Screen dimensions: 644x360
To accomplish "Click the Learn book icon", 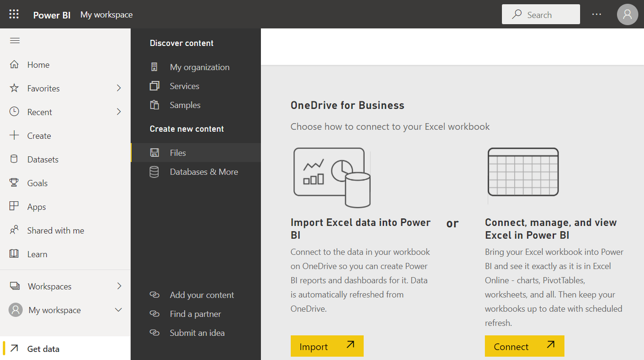I will [x=14, y=254].
